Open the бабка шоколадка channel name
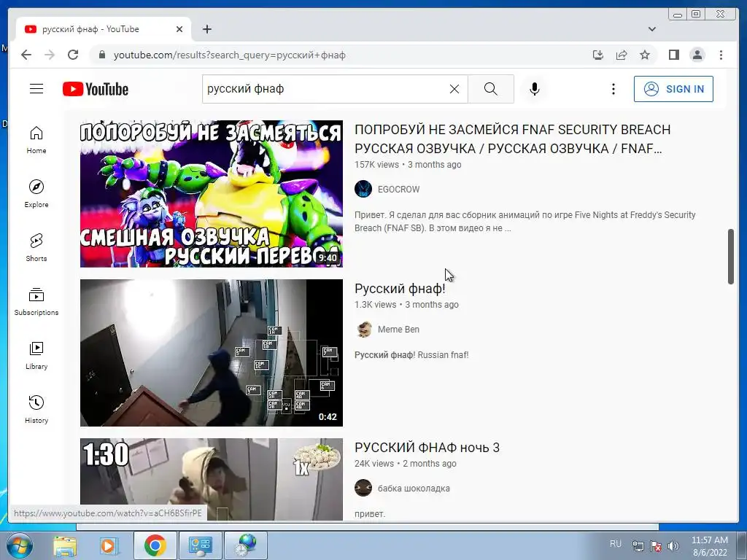The width and height of the screenshot is (747, 560). (x=414, y=488)
